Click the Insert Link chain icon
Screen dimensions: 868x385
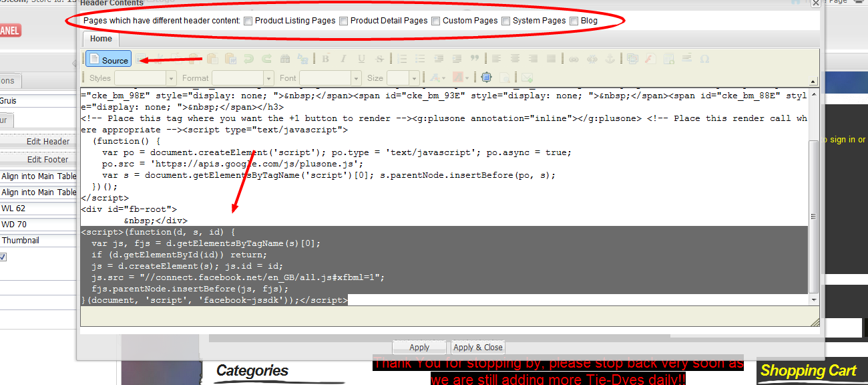tap(574, 59)
